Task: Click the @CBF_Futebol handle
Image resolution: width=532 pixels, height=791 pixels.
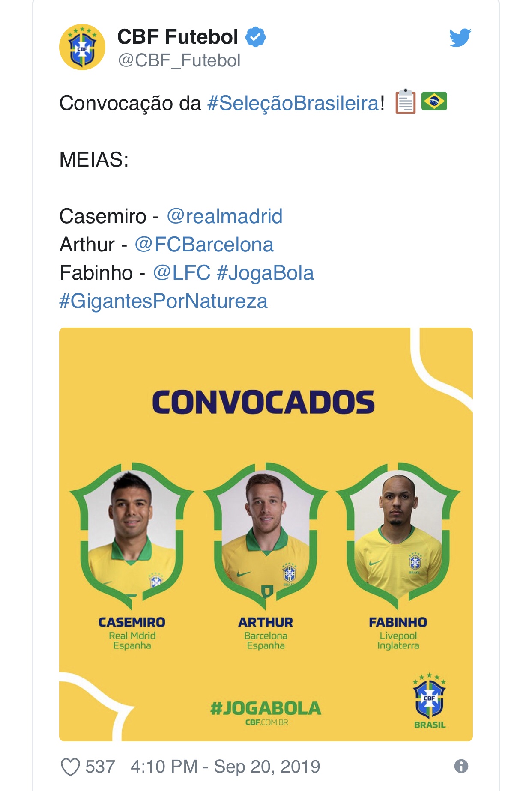Action: [179, 61]
